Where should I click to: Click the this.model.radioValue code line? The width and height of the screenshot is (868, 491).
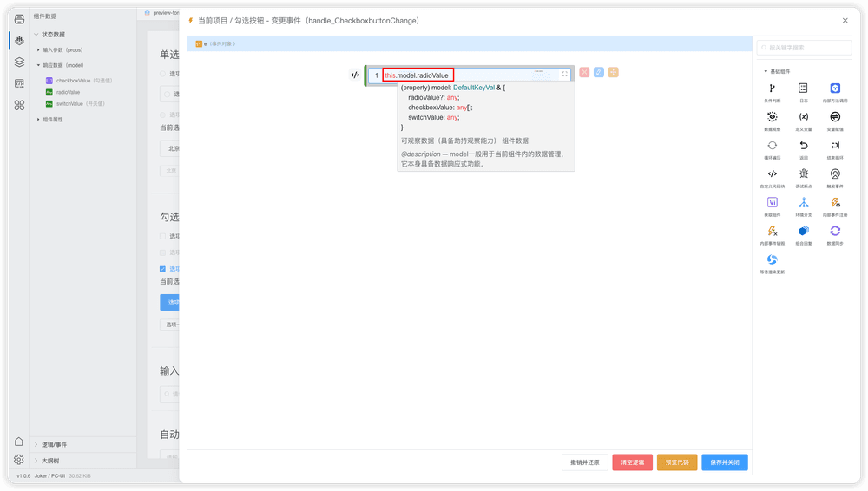pos(417,75)
